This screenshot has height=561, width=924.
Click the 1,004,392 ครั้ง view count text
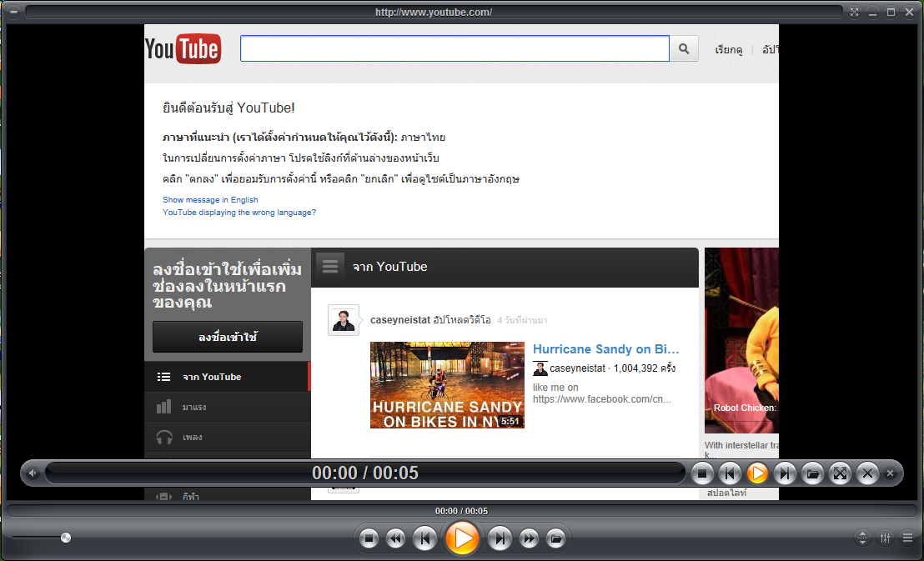pos(645,368)
